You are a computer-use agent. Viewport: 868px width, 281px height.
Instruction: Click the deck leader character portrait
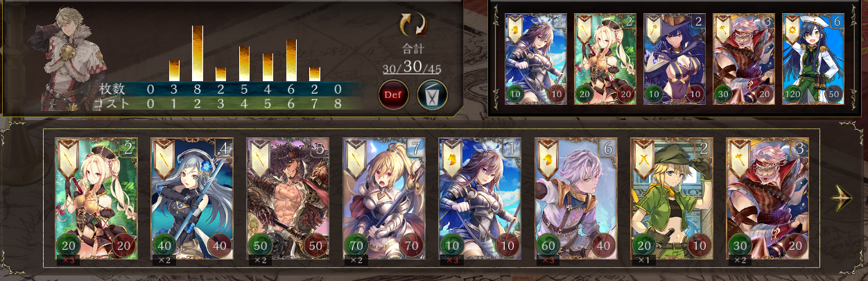pos(63,56)
